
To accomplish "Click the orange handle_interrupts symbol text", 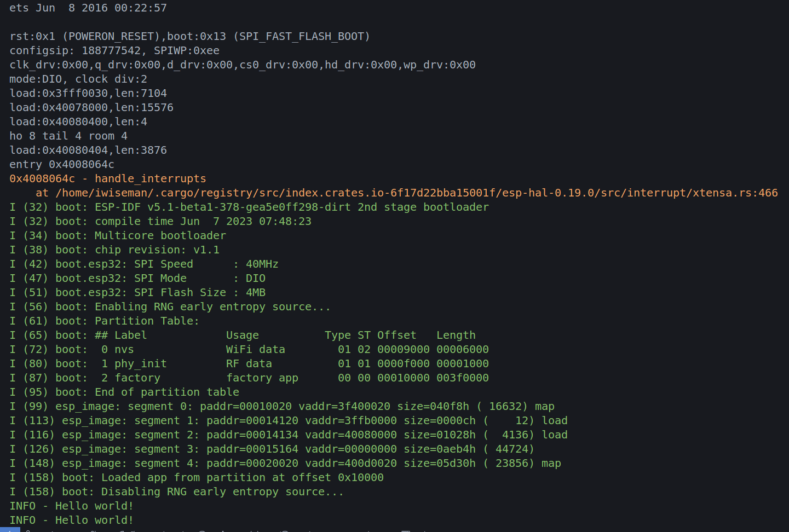I will tap(151, 178).
